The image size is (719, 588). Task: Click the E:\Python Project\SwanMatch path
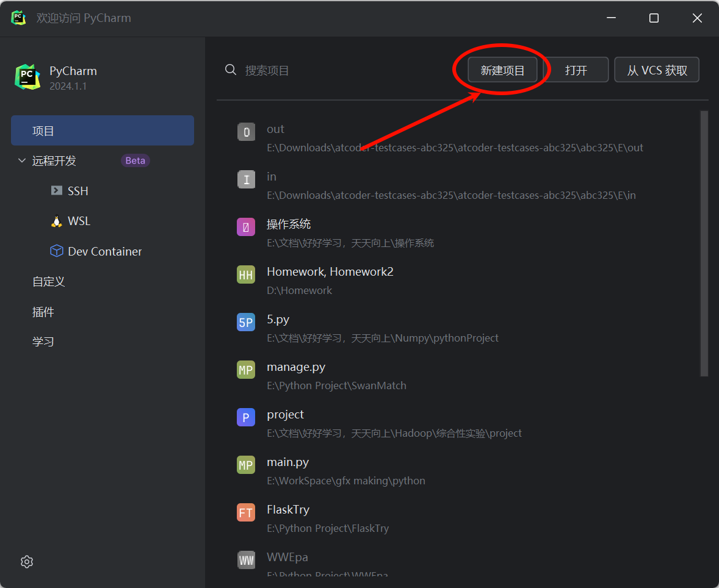pyautogui.click(x=336, y=386)
